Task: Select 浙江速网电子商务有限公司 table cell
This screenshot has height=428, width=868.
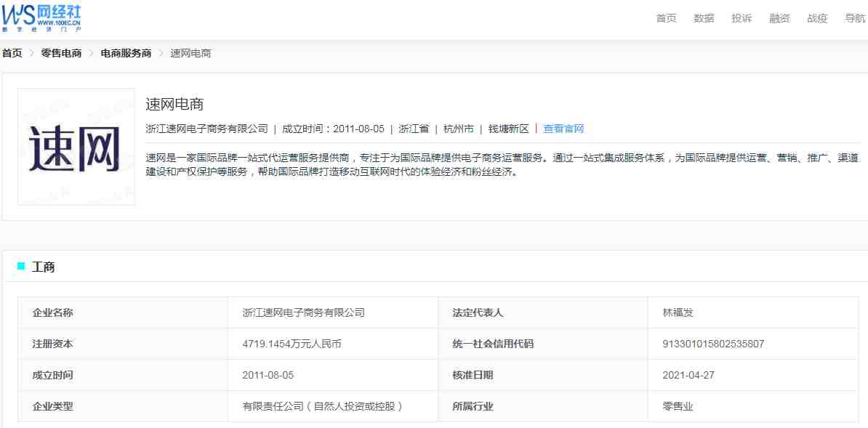Action: click(x=333, y=313)
